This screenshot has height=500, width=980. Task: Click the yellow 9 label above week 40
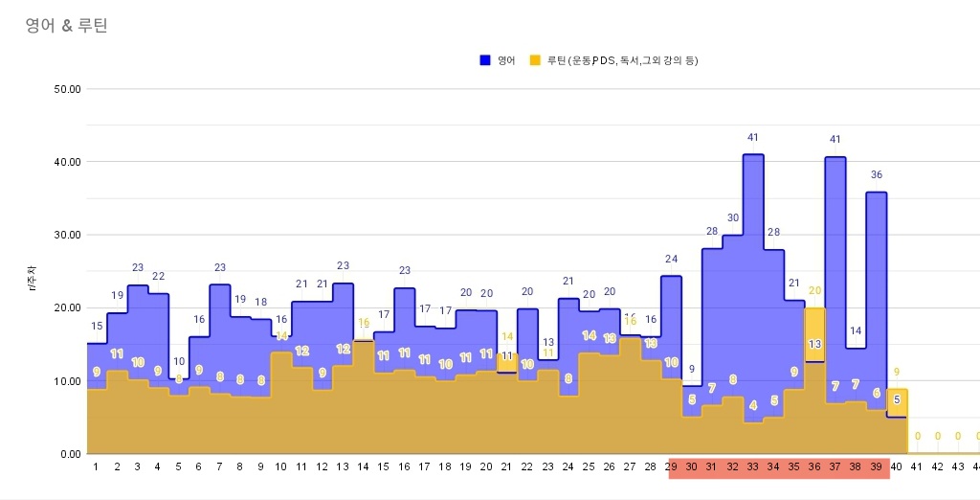(897, 373)
